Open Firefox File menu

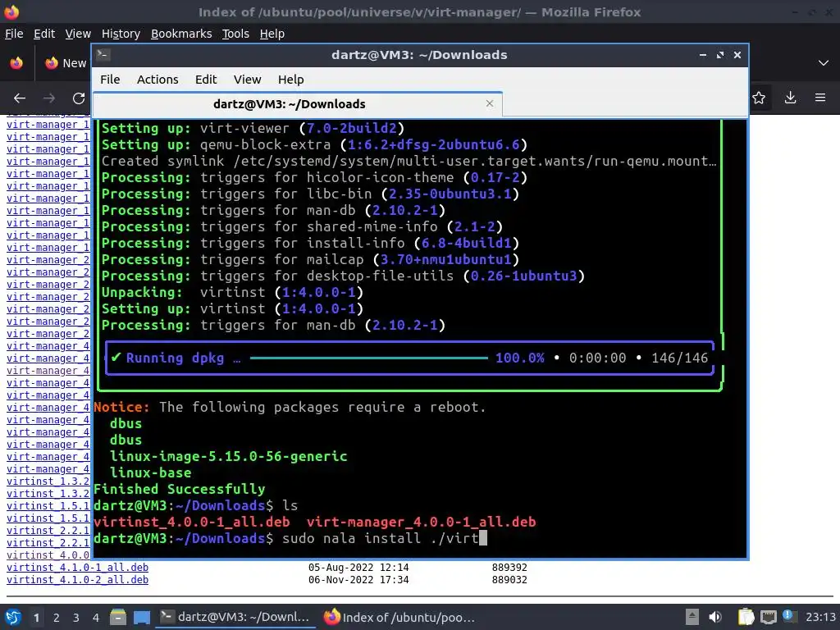pos(14,34)
